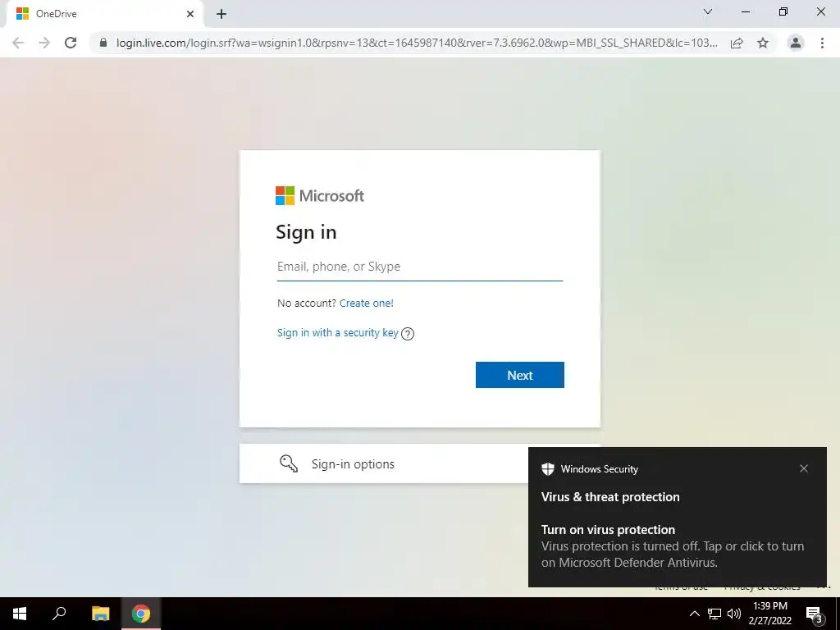View site lock security info
840x630 pixels.
pos(103,43)
